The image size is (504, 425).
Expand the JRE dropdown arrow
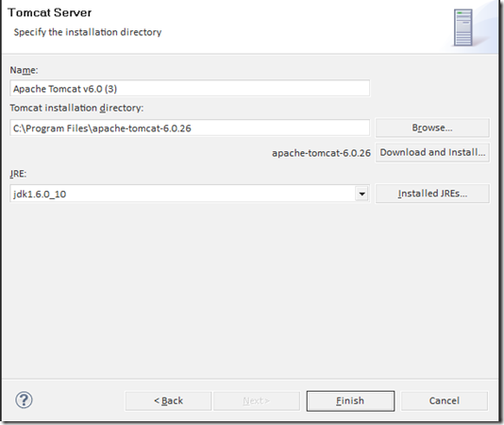(361, 194)
